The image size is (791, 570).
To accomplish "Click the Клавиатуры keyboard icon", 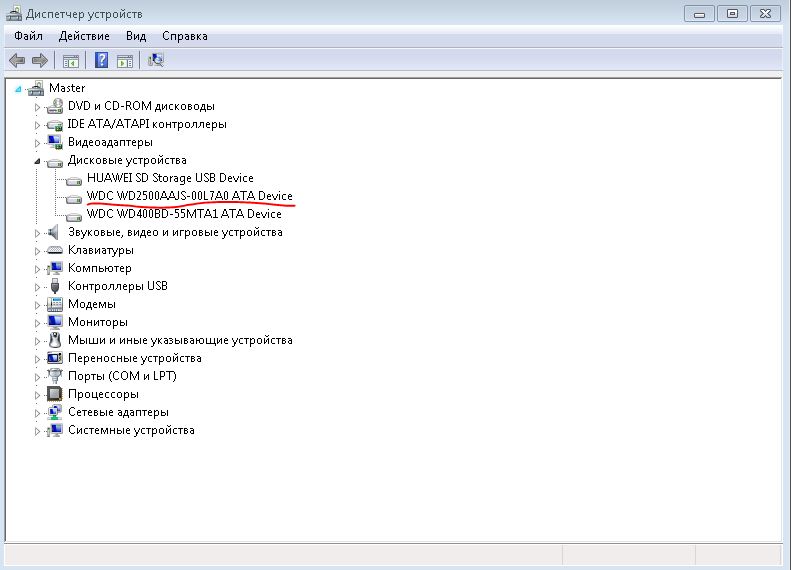I will 54,250.
